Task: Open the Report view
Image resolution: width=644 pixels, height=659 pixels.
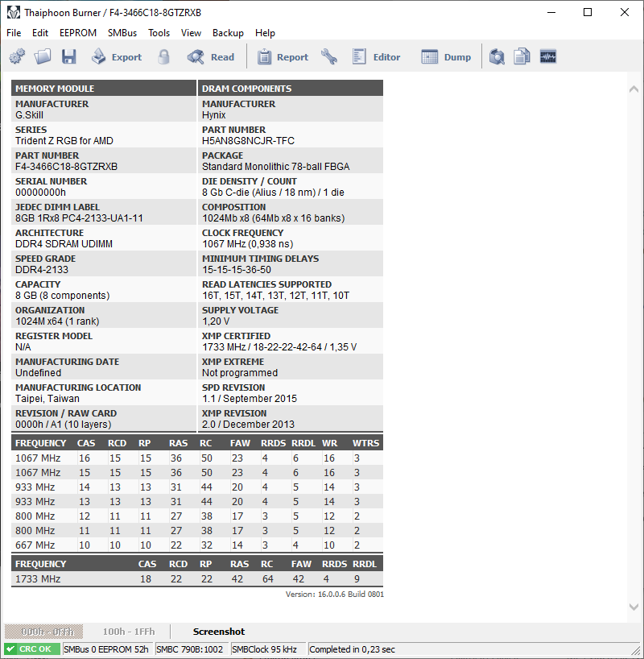Action: [283, 56]
